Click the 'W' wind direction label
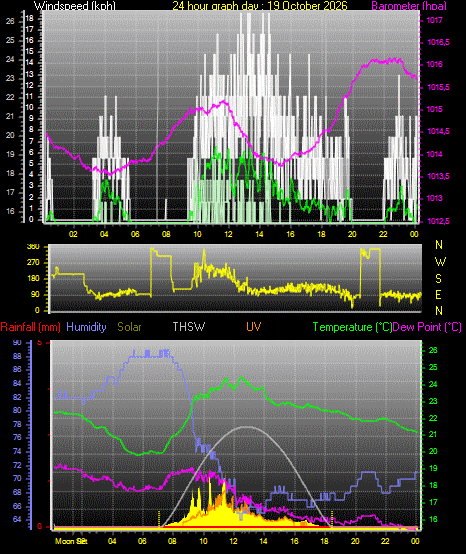Viewport: 466px width, 554px height. pos(440,262)
